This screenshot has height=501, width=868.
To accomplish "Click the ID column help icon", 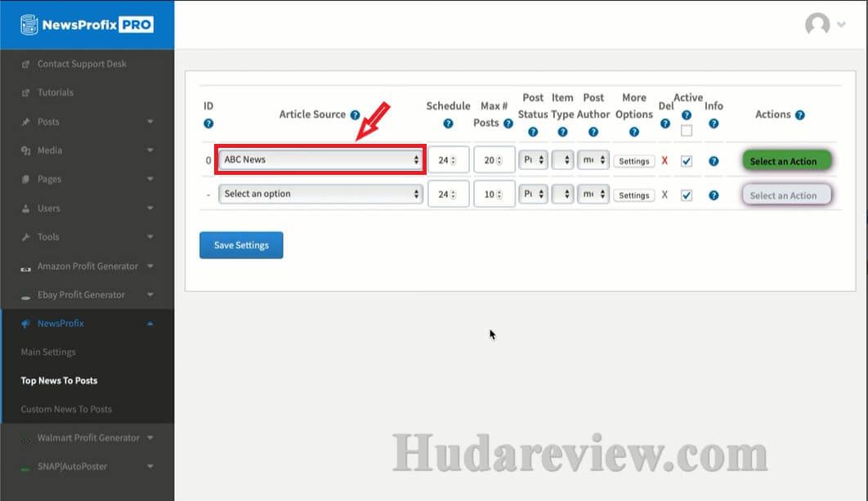I will click(x=208, y=123).
